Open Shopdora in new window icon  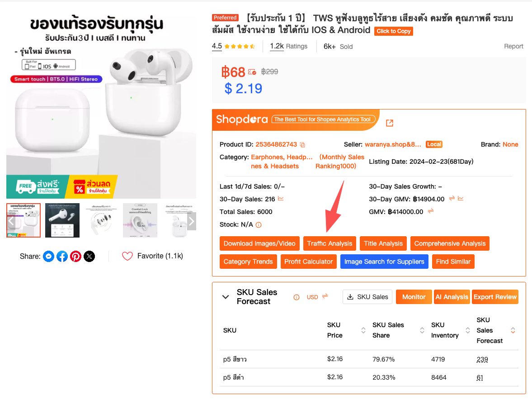click(x=390, y=123)
